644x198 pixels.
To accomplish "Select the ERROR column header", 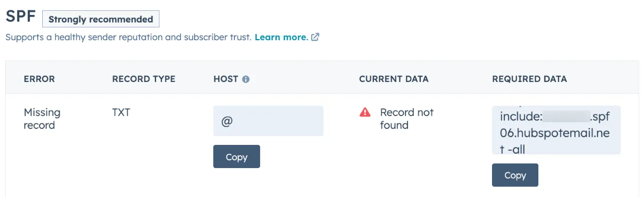I will (x=39, y=79).
